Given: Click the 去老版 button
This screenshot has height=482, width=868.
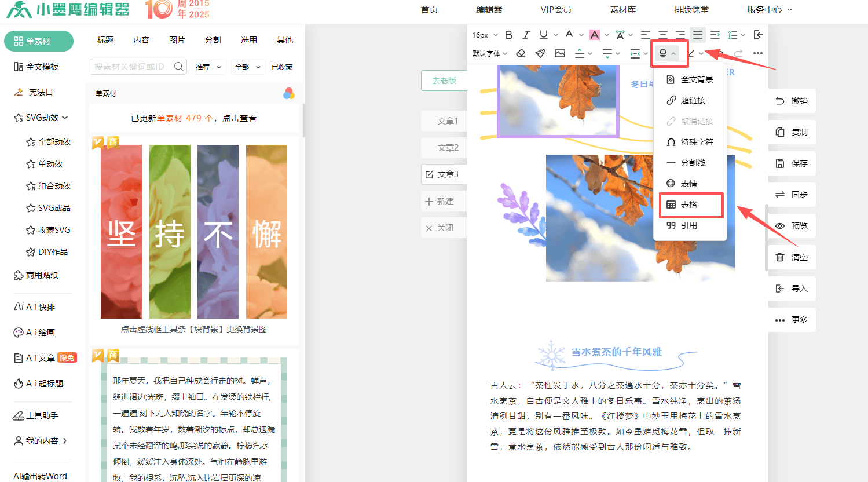Looking at the screenshot, I should [x=444, y=81].
